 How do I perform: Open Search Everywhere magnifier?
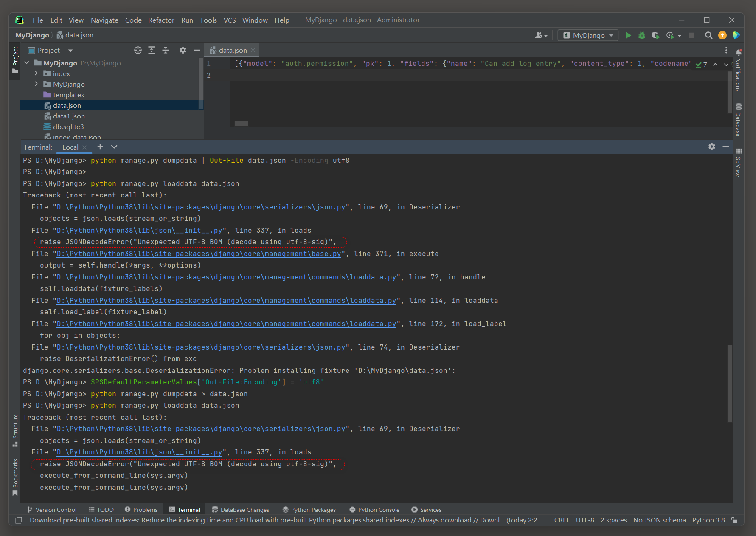click(708, 35)
